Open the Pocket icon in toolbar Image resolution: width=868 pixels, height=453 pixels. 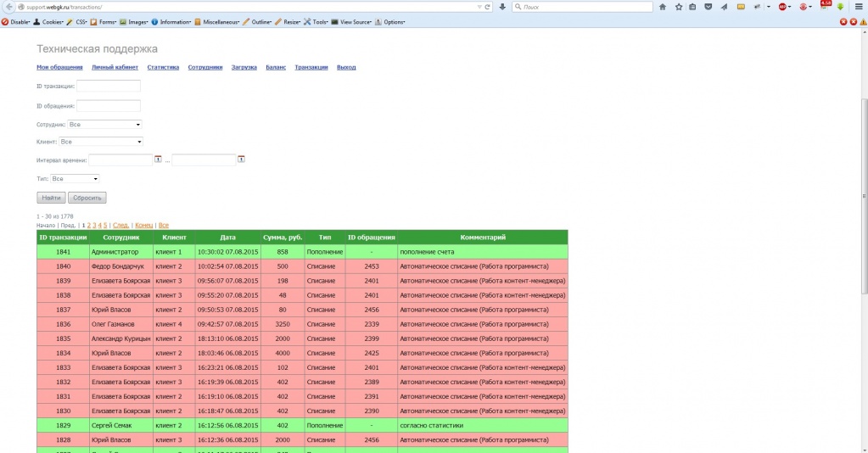coord(708,7)
